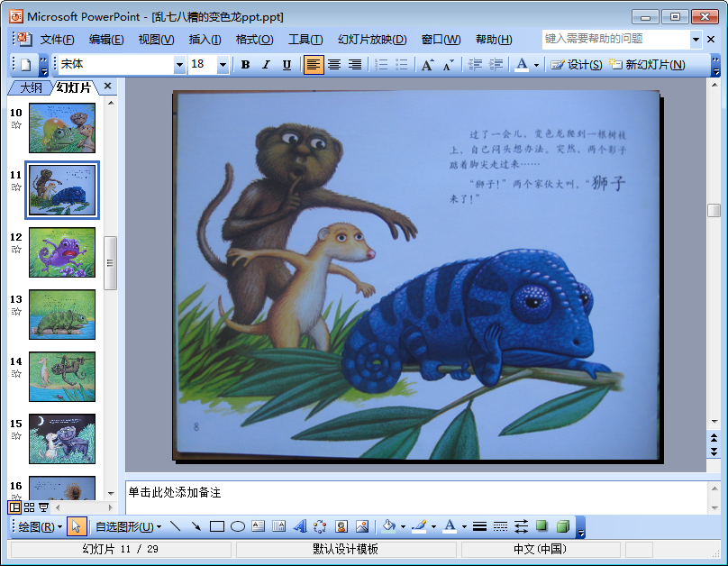The image size is (728, 566).
Task: Open the 工具(T) menu
Action: coord(305,40)
